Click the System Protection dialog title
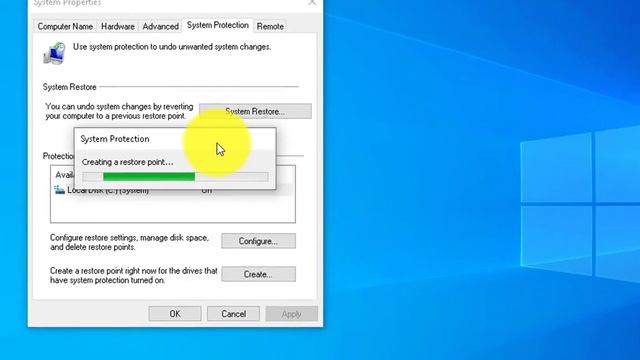This screenshot has height=360, width=640. coord(115,139)
